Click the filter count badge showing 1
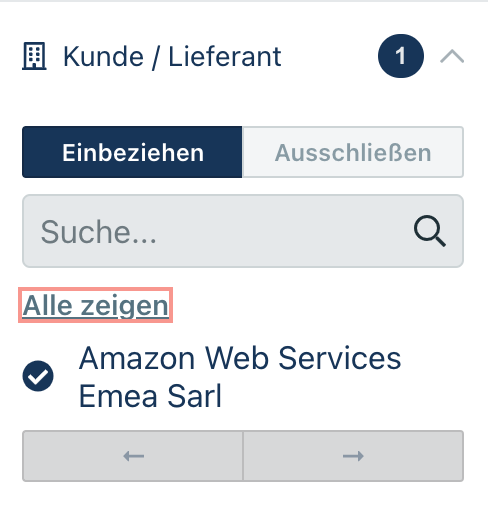This screenshot has width=488, height=512. point(401,56)
